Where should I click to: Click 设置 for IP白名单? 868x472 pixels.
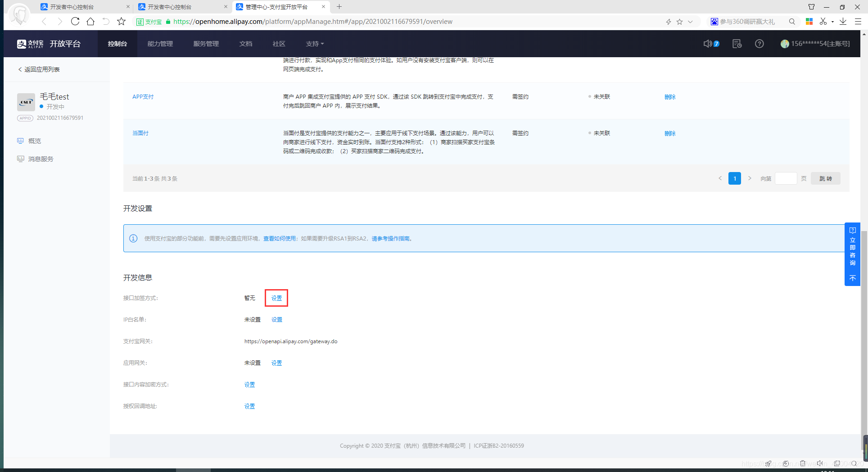(x=276, y=320)
